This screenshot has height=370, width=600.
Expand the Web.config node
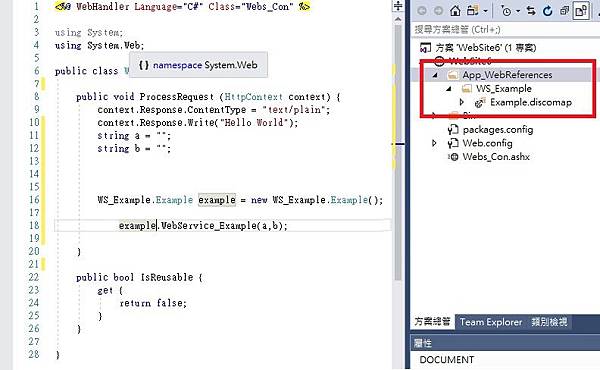(x=434, y=143)
